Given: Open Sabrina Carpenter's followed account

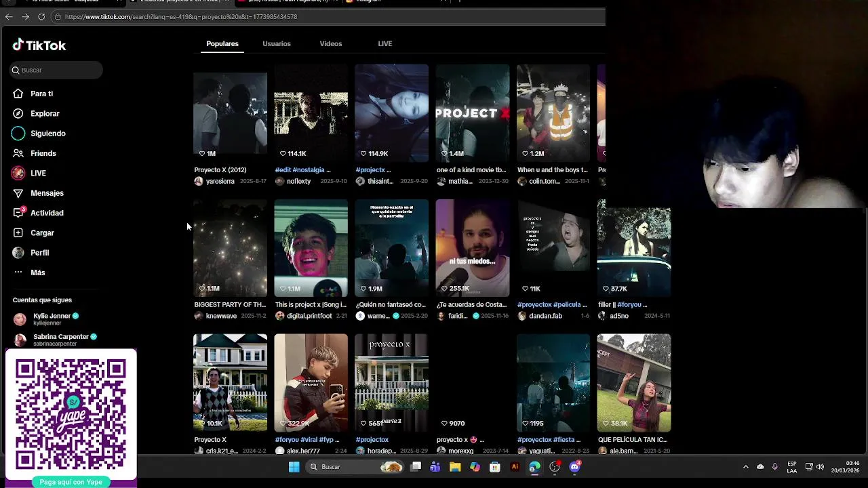Looking at the screenshot, I should pyautogui.click(x=54, y=340).
